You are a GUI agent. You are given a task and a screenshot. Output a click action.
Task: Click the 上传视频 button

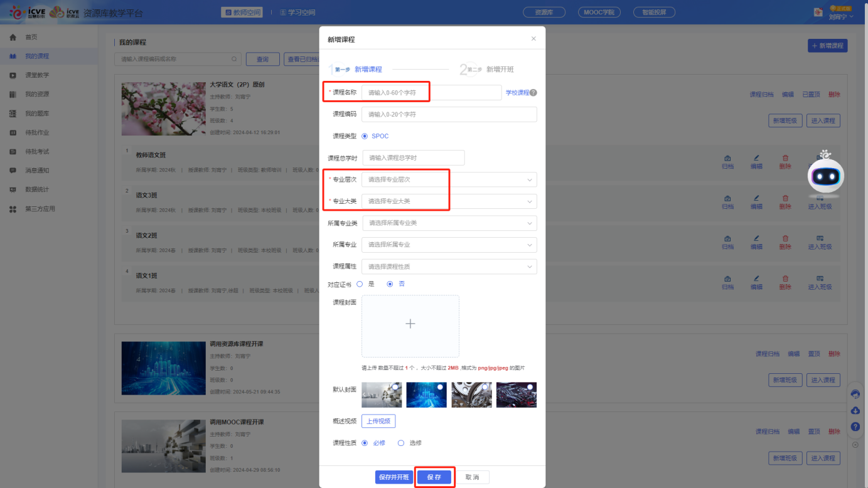tap(378, 421)
